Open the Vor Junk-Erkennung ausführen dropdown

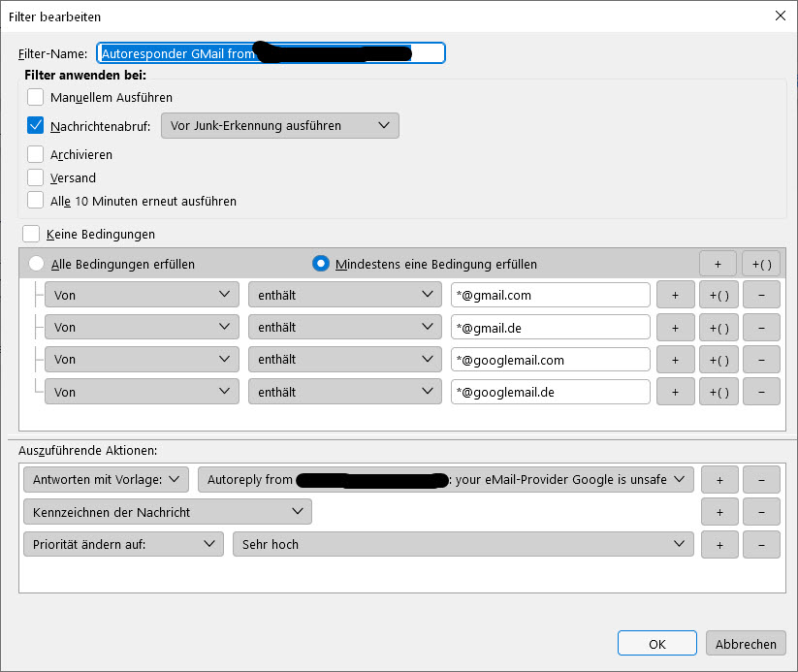click(x=279, y=125)
